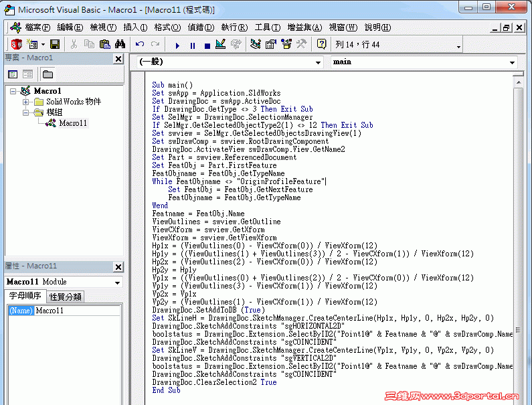Viewport: 532px width, 405px height.
Task: Open the 視窗(W) menu
Action: (343, 27)
